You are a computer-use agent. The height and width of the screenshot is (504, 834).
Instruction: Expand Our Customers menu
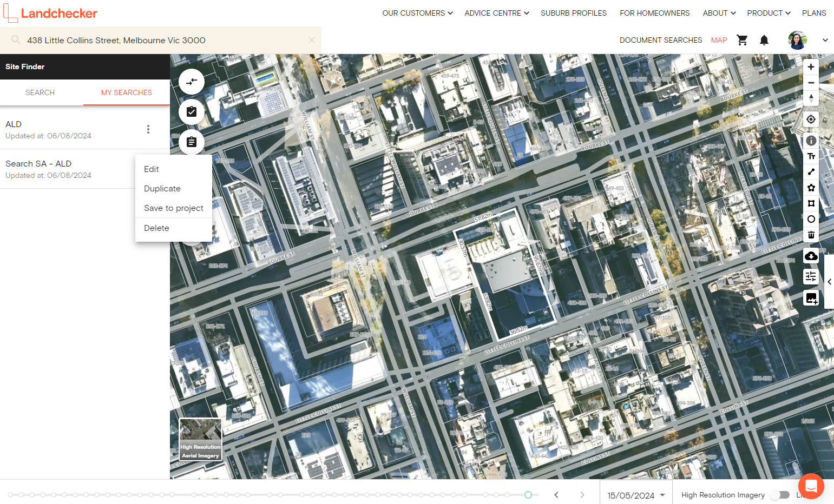[x=417, y=13]
